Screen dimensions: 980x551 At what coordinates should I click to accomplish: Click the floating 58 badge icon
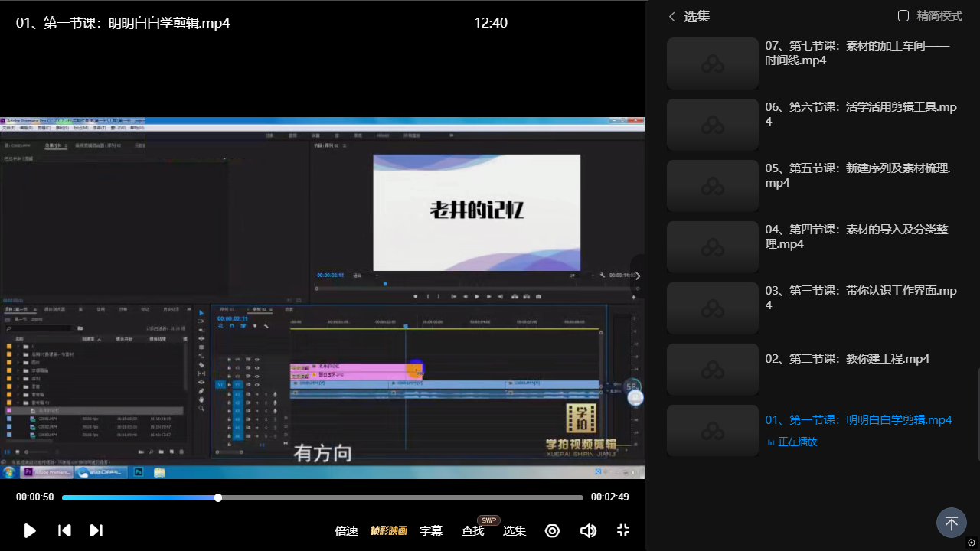632,386
